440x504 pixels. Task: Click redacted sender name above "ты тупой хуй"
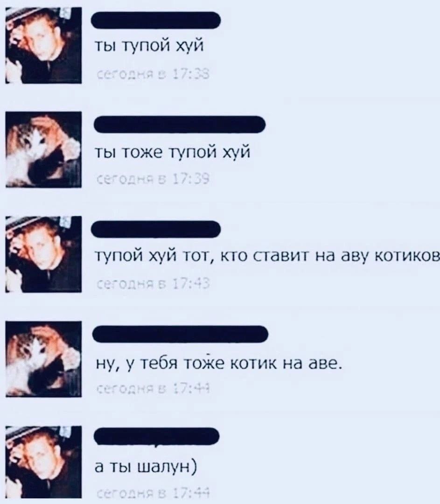156,20
